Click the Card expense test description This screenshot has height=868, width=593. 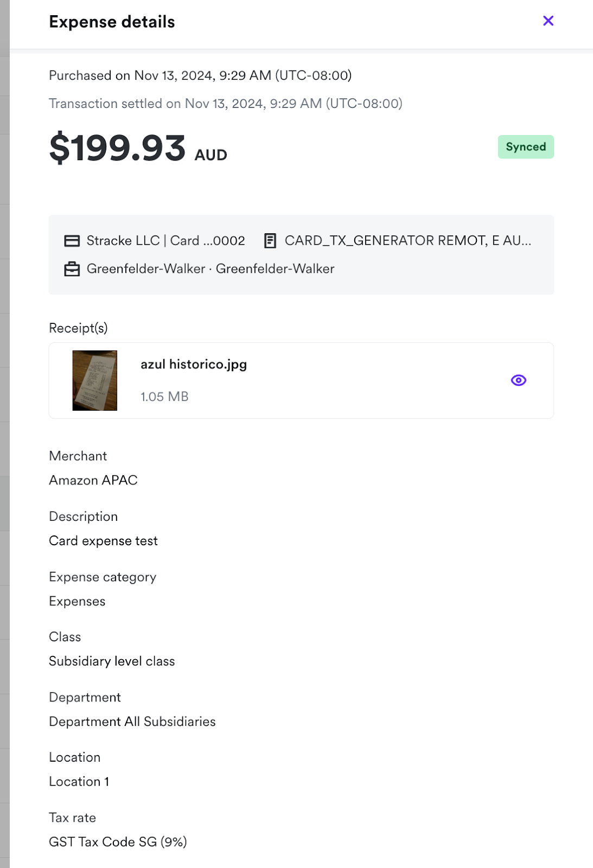(x=104, y=541)
